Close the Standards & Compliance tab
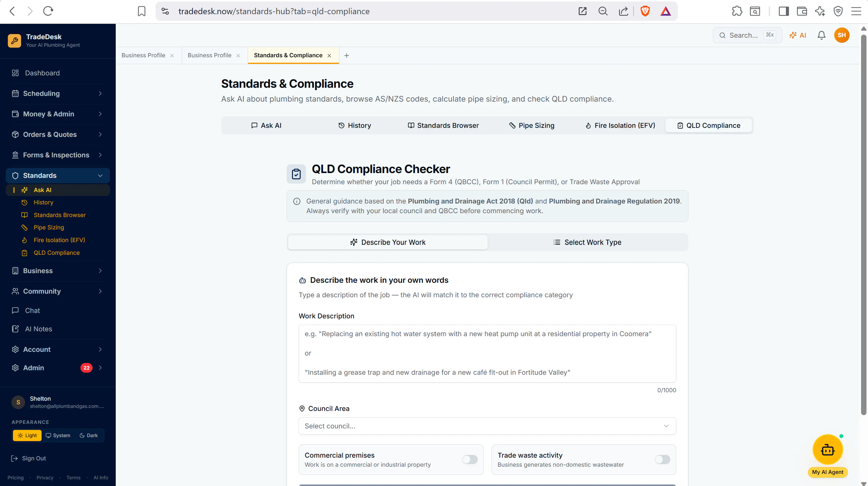This screenshot has width=868, height=486. point(329,55)
